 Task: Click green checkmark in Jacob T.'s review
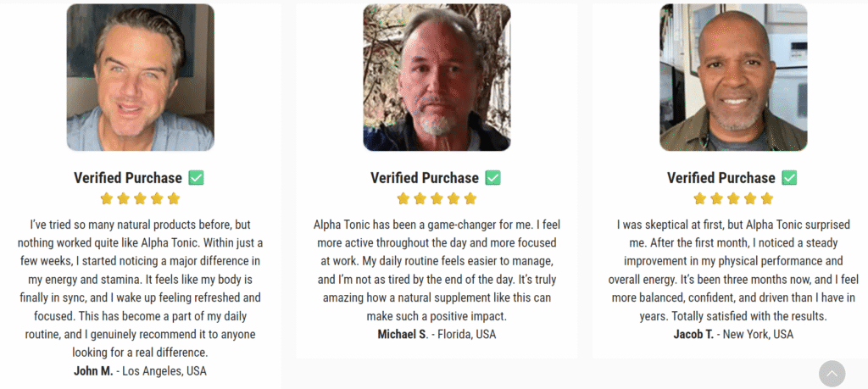point(789,178)
